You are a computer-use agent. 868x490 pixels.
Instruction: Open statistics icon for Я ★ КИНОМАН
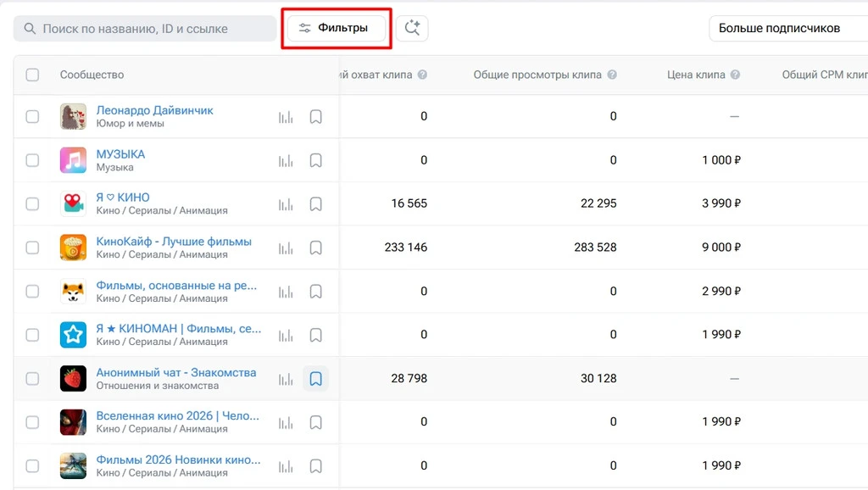click(x=286, y=336)
